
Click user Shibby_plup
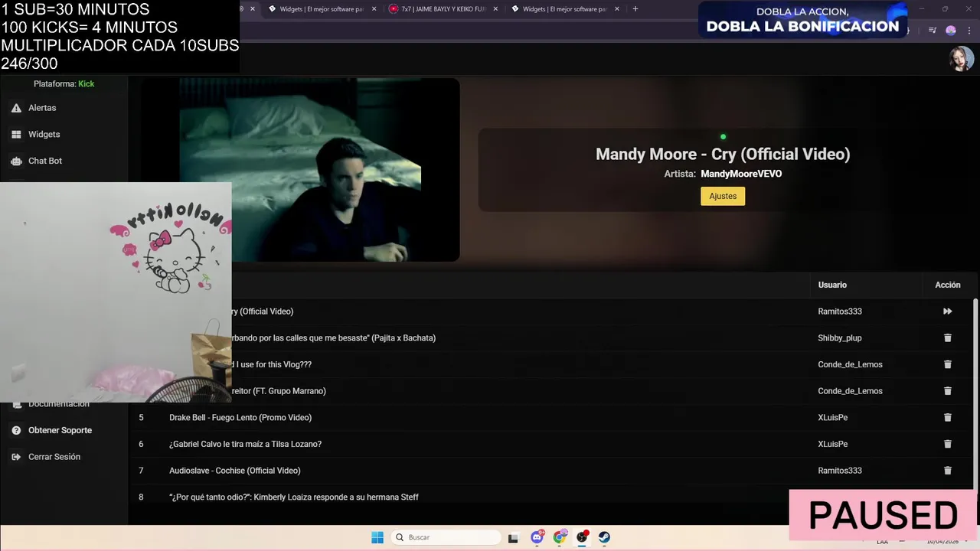pyautogui.click(x=840, y=337)
